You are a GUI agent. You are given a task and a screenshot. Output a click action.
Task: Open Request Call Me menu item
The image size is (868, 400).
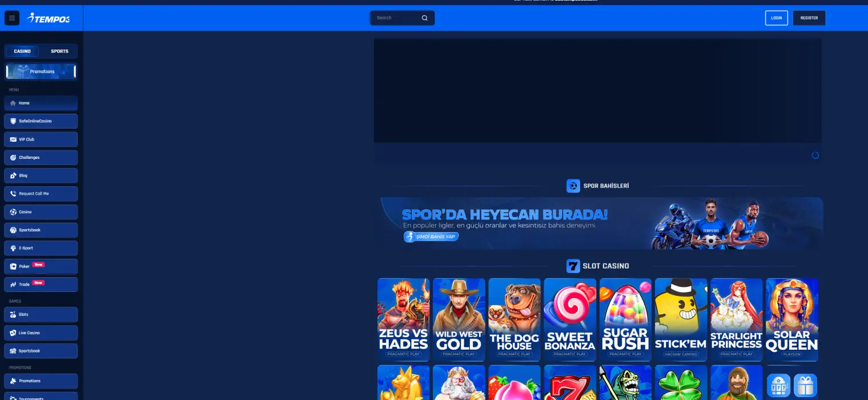pyautogui.click(x=41, y=194)
